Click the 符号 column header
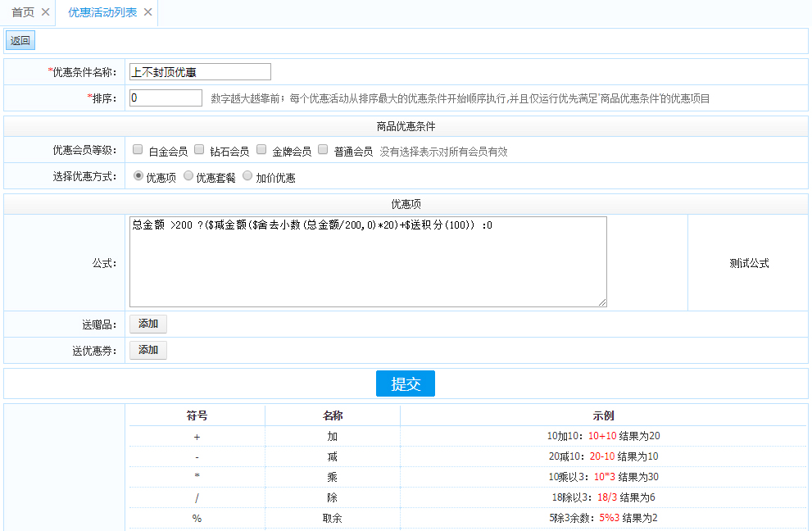This screenshot has width=812, height=531. tap(197, 416)
